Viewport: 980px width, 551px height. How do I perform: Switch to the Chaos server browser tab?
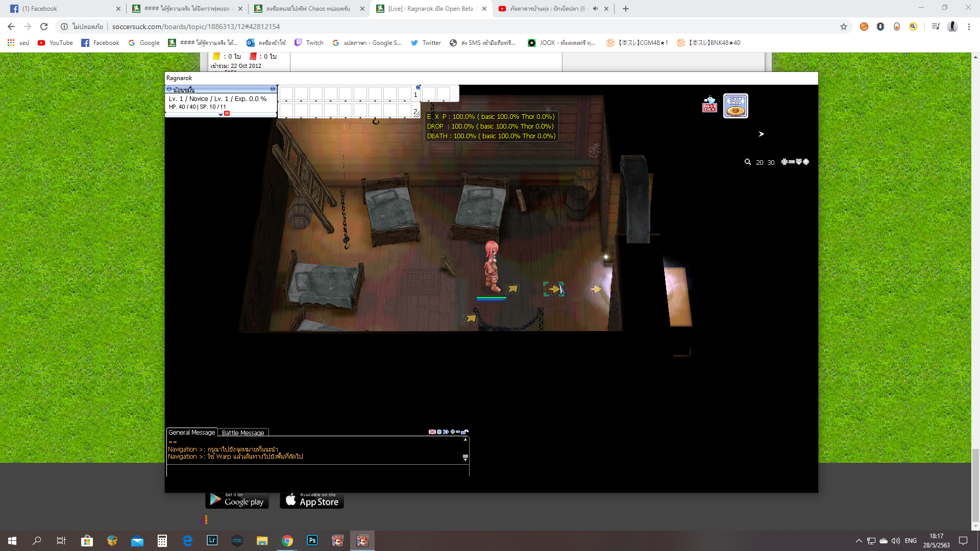(308, 9)
